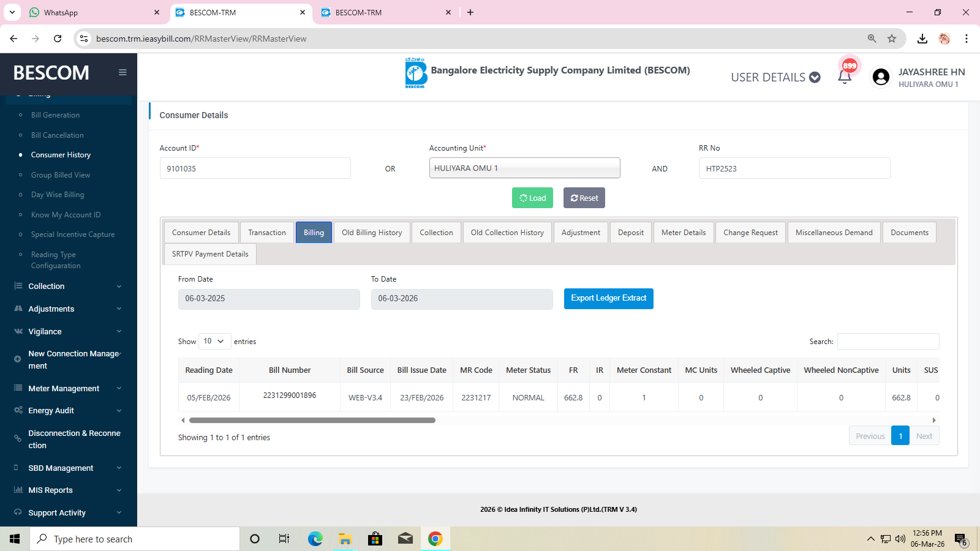The height and width of the screenshot is (551, 980).
Task: Switch to the Consumer Details tab
Action: tap(201, 233)
